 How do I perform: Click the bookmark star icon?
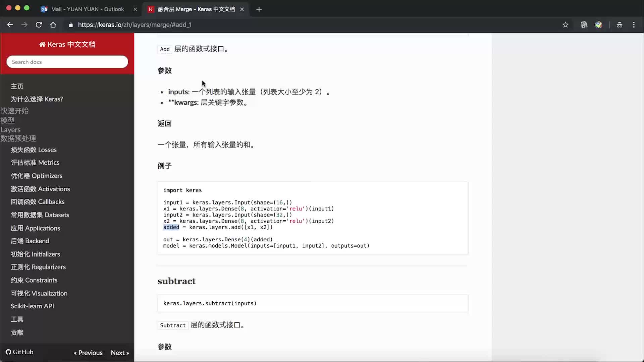point(565,25)
